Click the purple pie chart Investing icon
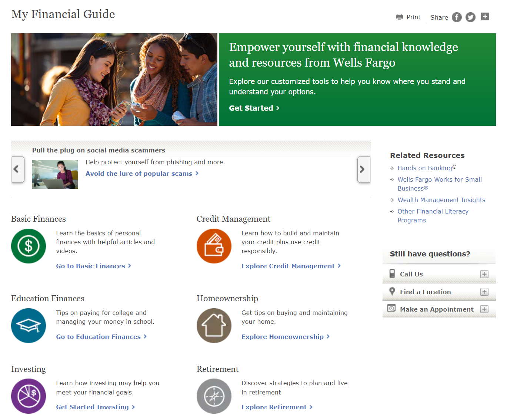 coord(29,396)
